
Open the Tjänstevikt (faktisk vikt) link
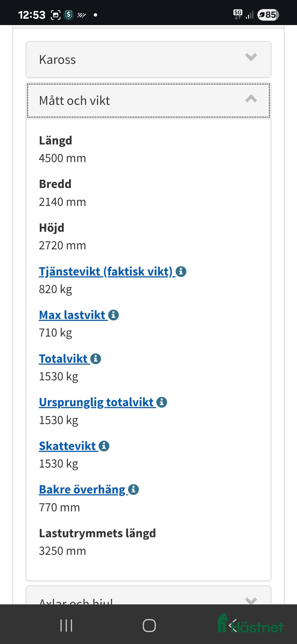pos(106,272)
